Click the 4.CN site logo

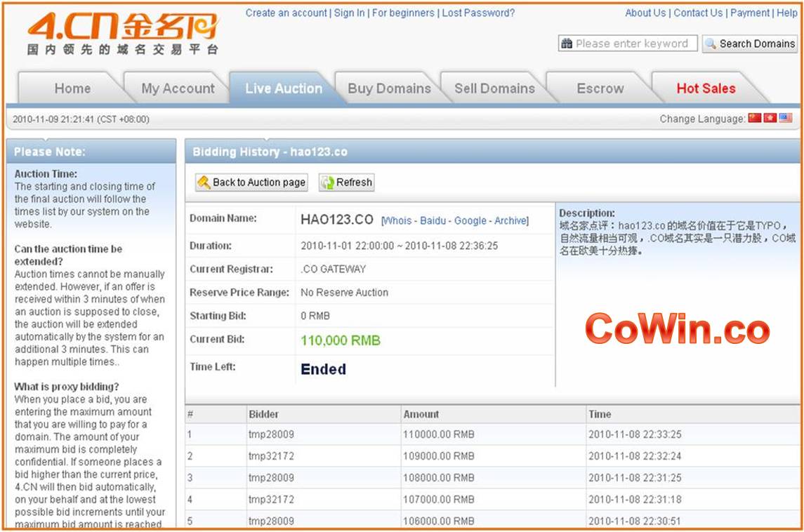(123, 33)
